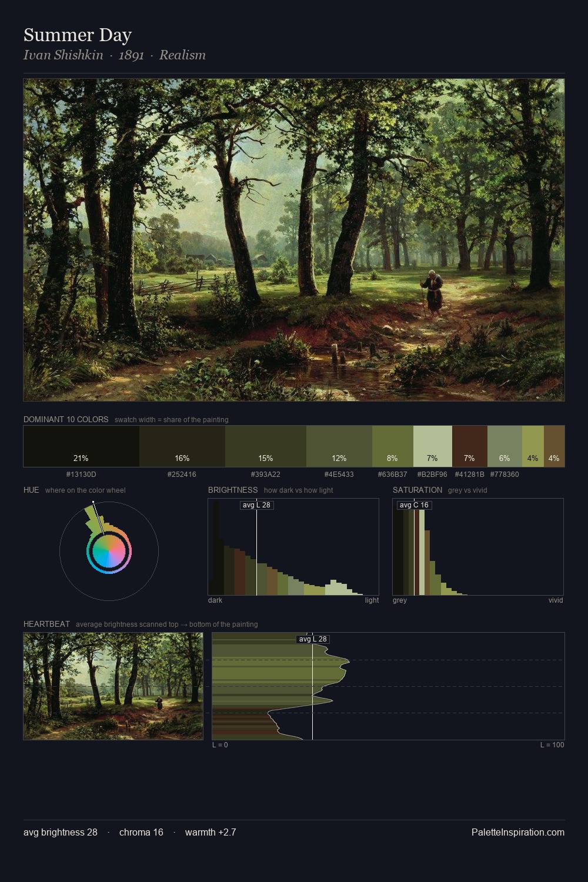Open the small Heartbeat painting thumbnail
Viewport: 588px width, 882px height.
click(x=113, y=686)
